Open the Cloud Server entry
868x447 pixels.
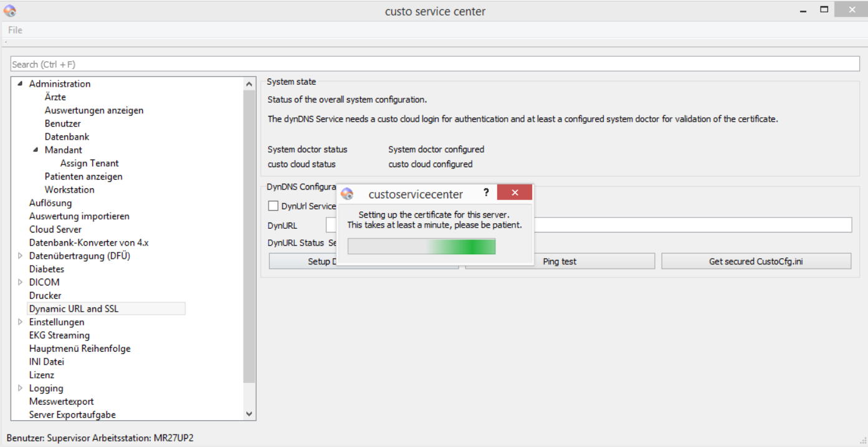[x=55, y=229]
